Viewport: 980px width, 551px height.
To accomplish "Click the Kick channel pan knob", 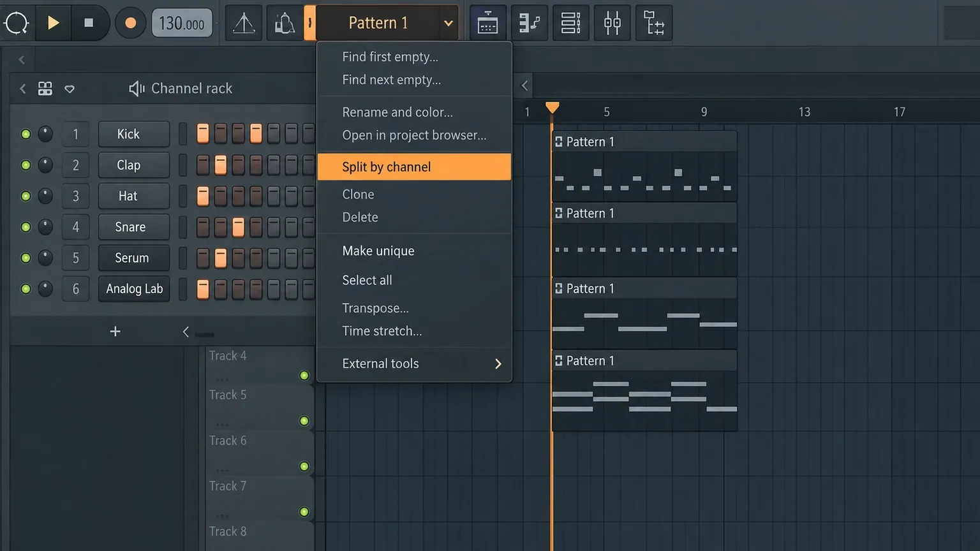I will click(x=45, y=134).
